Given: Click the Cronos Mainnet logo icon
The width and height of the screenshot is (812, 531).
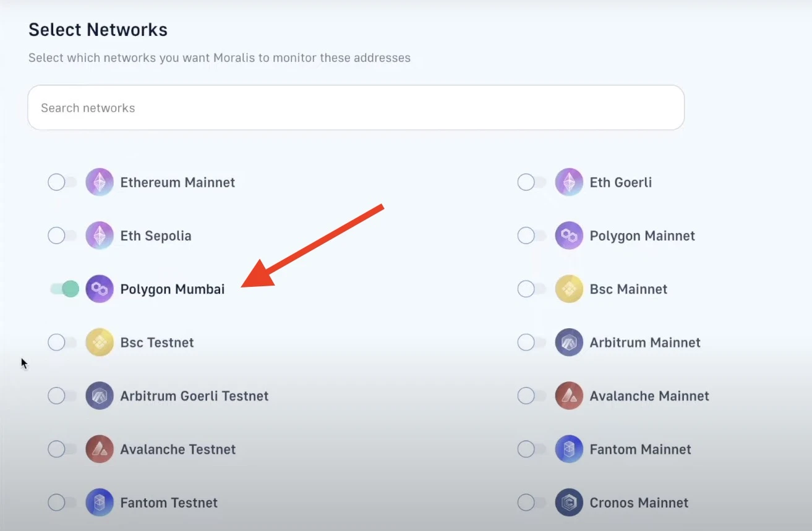Looking at the screenshot, I should tap(569, 503).
